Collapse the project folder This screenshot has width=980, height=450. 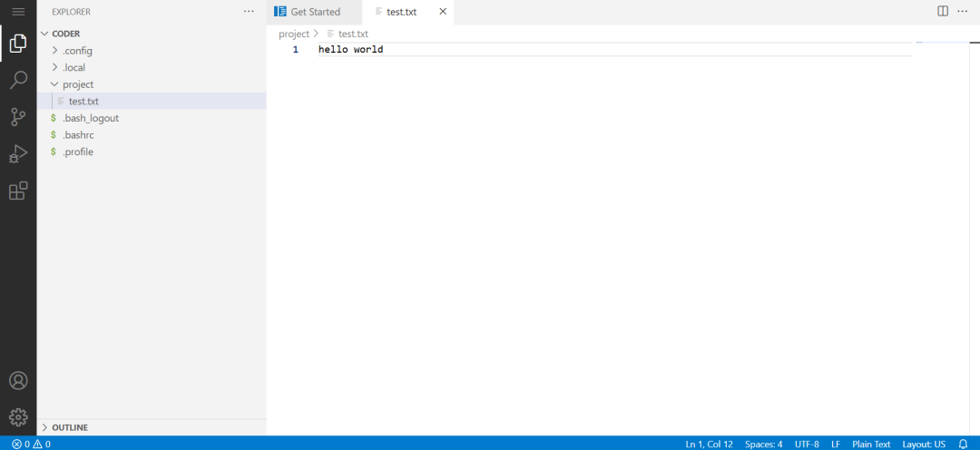152,84
